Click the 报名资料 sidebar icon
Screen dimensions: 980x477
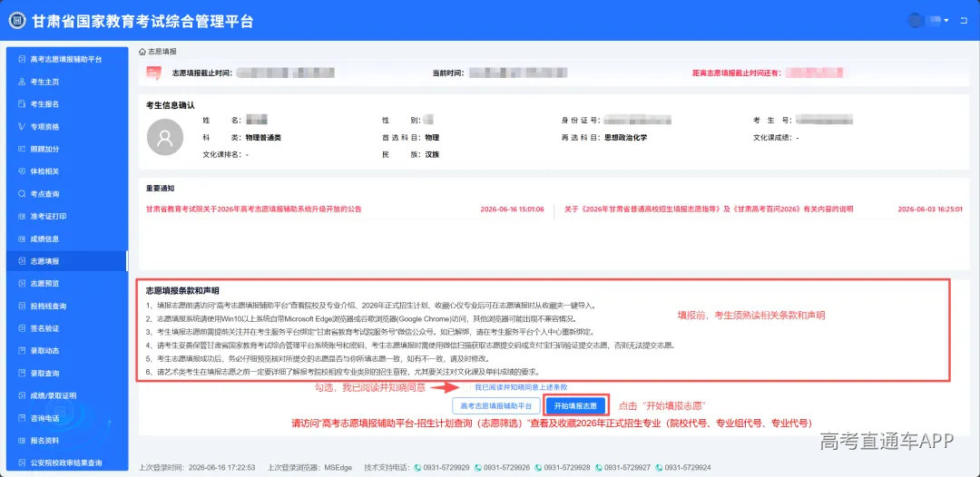point(22,441)
